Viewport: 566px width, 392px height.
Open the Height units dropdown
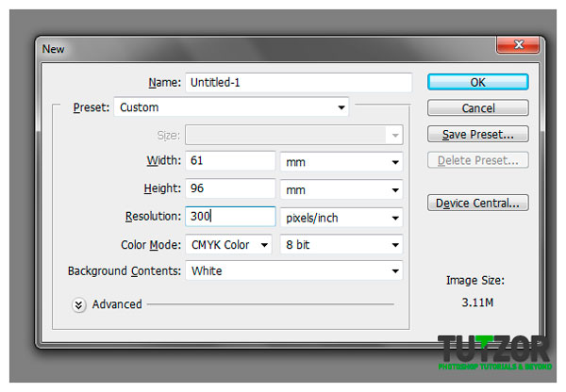click(x=341, y=189)
